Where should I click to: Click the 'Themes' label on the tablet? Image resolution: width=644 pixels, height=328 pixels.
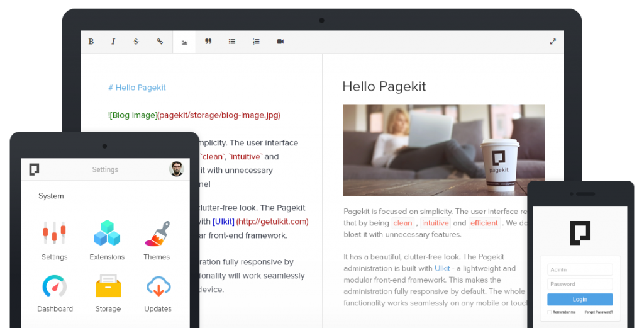[157, 257]
